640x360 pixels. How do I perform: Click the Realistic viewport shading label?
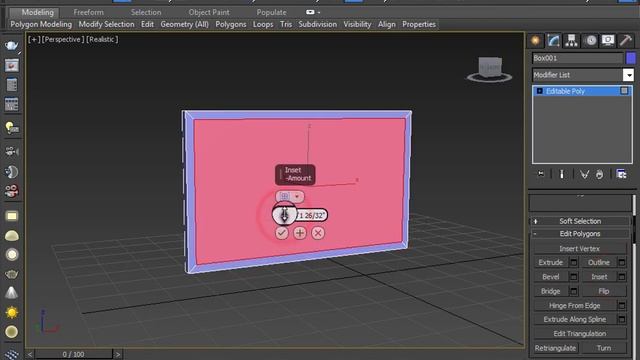pyautogui.click(x=102, y=39)
